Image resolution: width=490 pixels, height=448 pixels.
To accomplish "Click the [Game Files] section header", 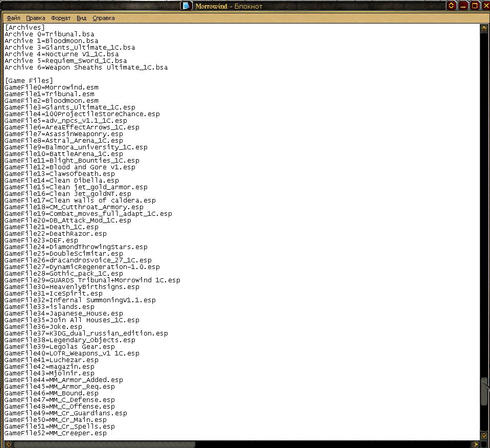I will point(29,81).
